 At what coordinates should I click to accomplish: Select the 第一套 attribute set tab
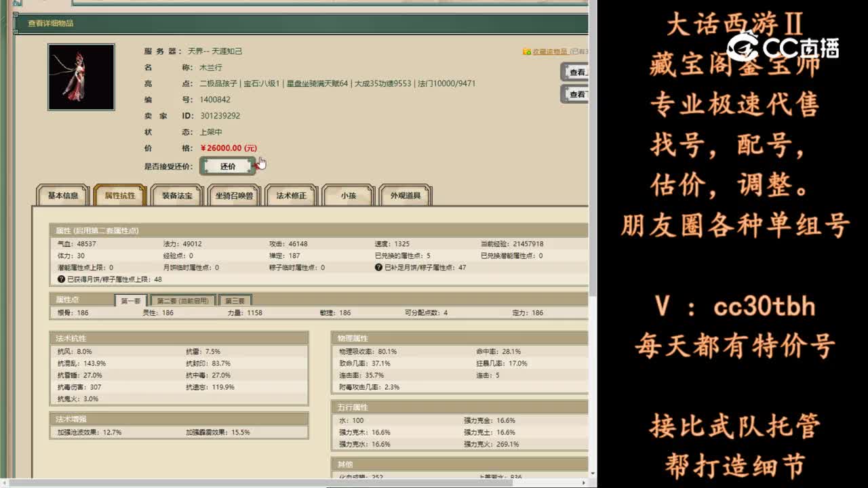point(131,300)
